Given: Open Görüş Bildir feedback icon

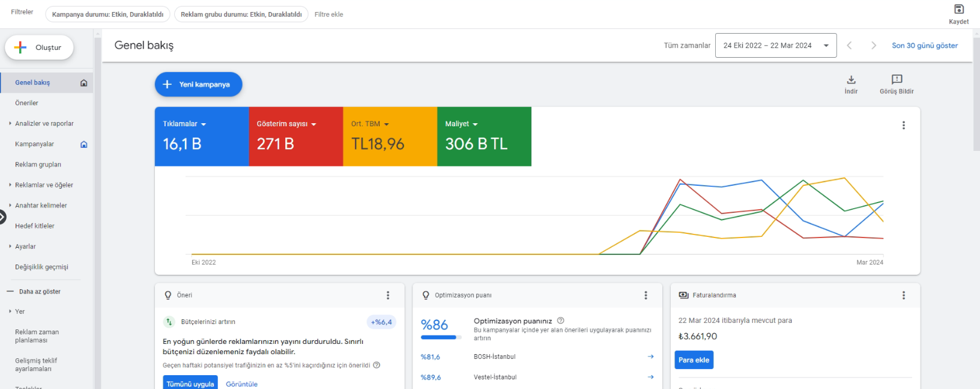Looking at the screenshot, I should tap(897, 79).
